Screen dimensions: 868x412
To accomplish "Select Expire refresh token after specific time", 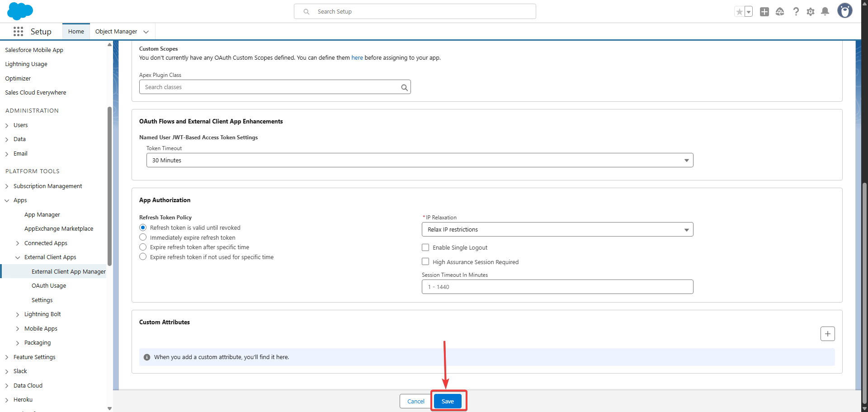I will (x=143, y=247).
